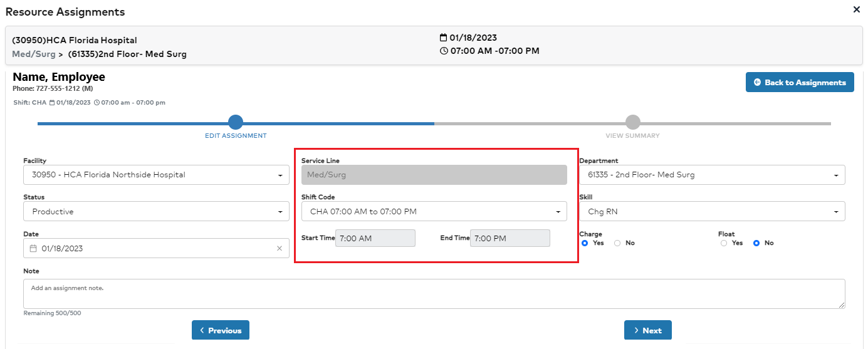Open the Skill dropdown
Viewport: 868px width, 349px height.
pos(711,212)
